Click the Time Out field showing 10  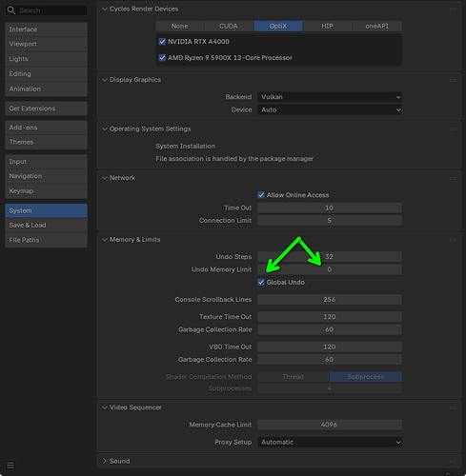coord(330,208)
